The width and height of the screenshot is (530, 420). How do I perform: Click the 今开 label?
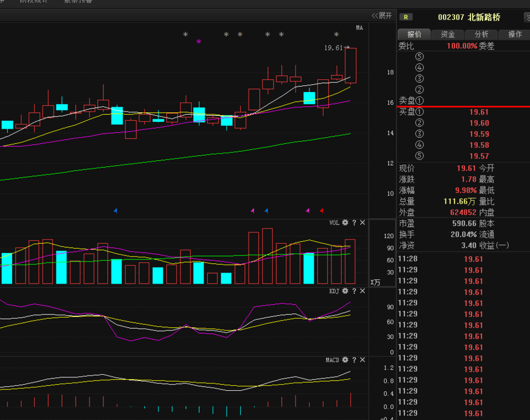(x=487, y=168)
